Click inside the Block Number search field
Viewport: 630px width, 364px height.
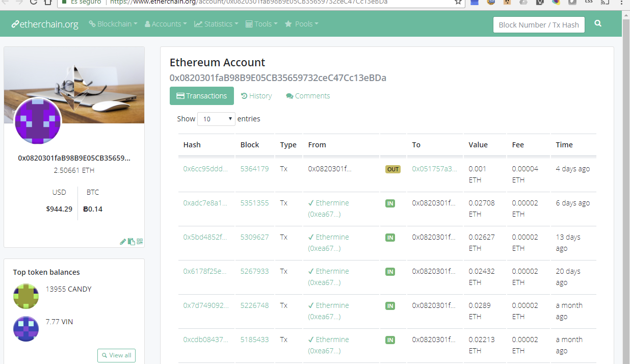coord(539,24)
